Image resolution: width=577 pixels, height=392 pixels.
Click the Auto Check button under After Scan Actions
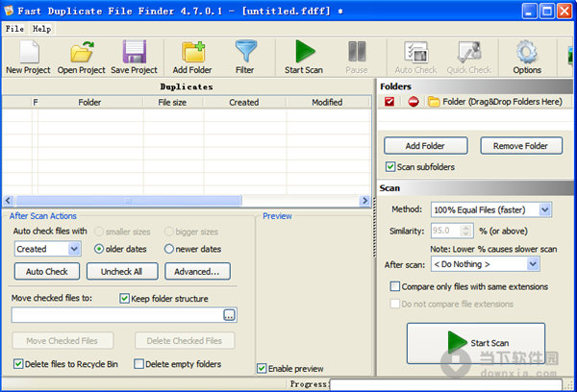coord(47,271)
